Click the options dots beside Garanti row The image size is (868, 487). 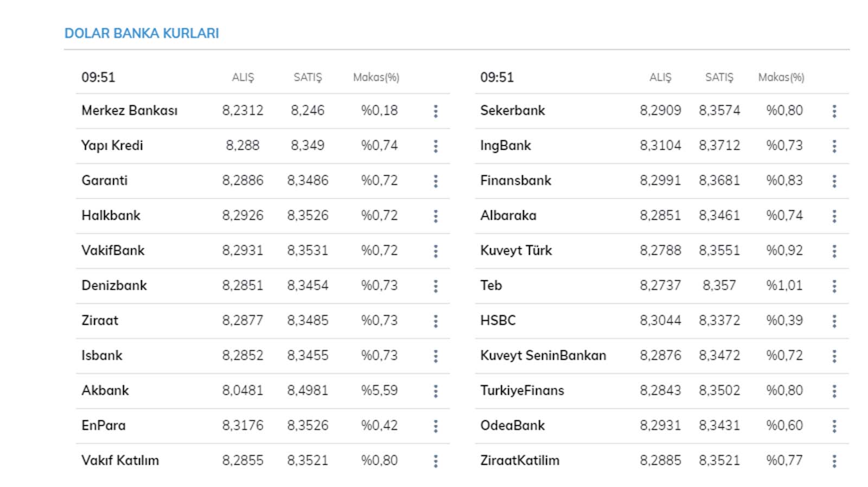tap(435, 181)
